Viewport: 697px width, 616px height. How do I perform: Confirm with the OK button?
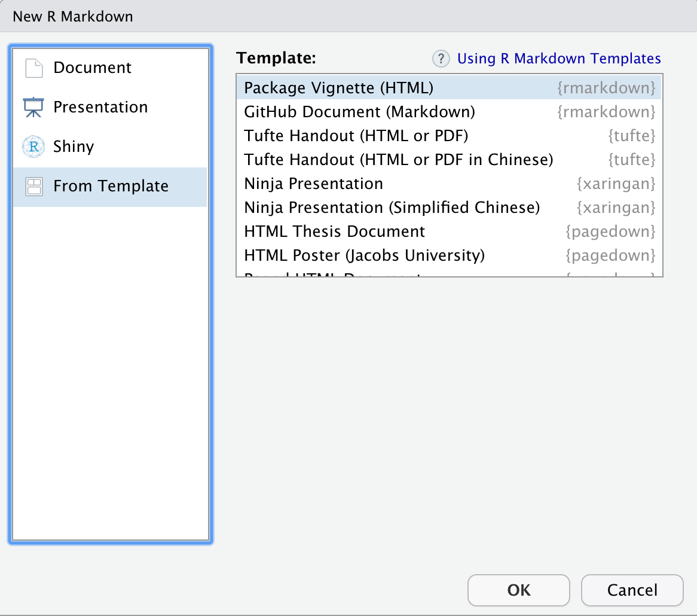(x=519, y=590)
